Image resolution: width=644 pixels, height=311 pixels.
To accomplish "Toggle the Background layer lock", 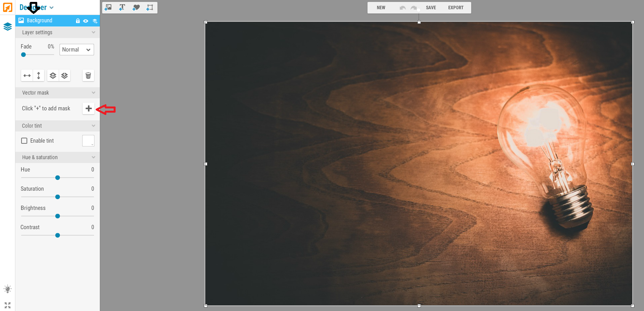I will pos(78,21).
